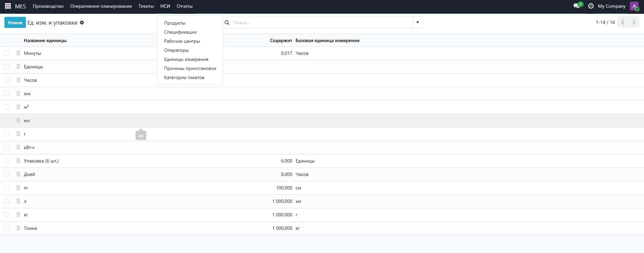Click the 100,000 value in m row

click(284, 188)
